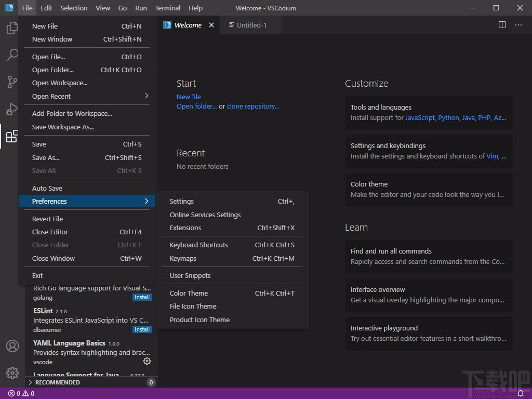
Task: Click the split editor icon
Action: pyautogui.click(x=501, y=24)
